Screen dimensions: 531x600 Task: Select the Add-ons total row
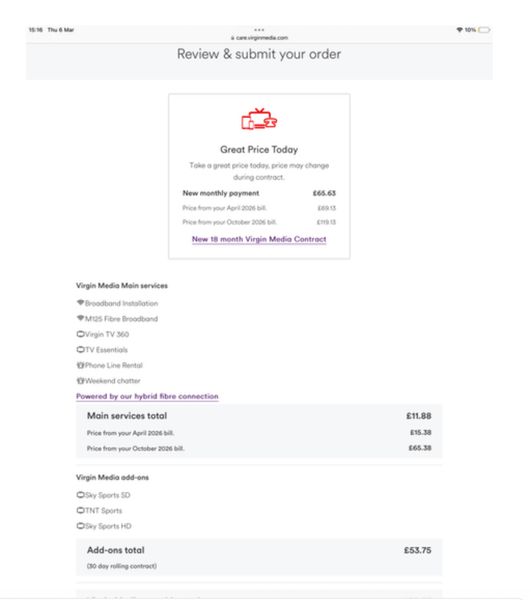[259, 550]
